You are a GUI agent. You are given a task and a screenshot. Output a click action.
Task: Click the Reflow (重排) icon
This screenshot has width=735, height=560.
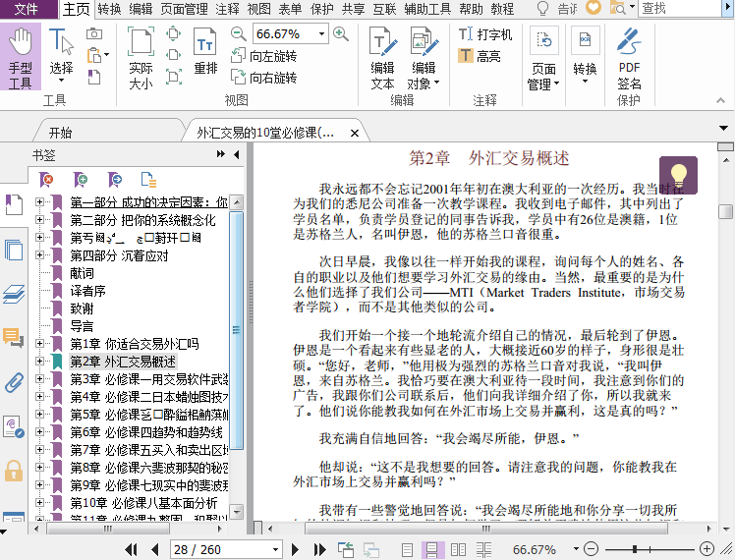[x=205, y=51]
